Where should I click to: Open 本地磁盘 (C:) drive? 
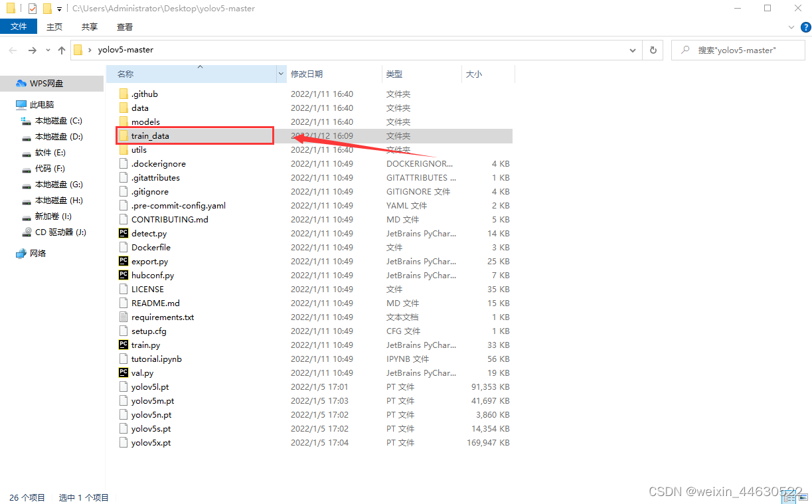tap(52, 121)
